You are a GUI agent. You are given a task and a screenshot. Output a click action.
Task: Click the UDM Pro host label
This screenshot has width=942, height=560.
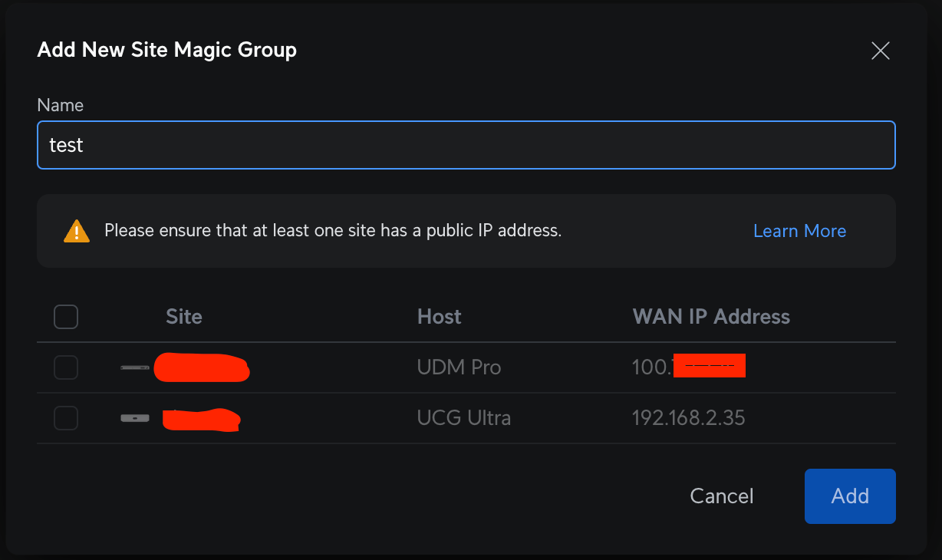(x=459, y=367)
